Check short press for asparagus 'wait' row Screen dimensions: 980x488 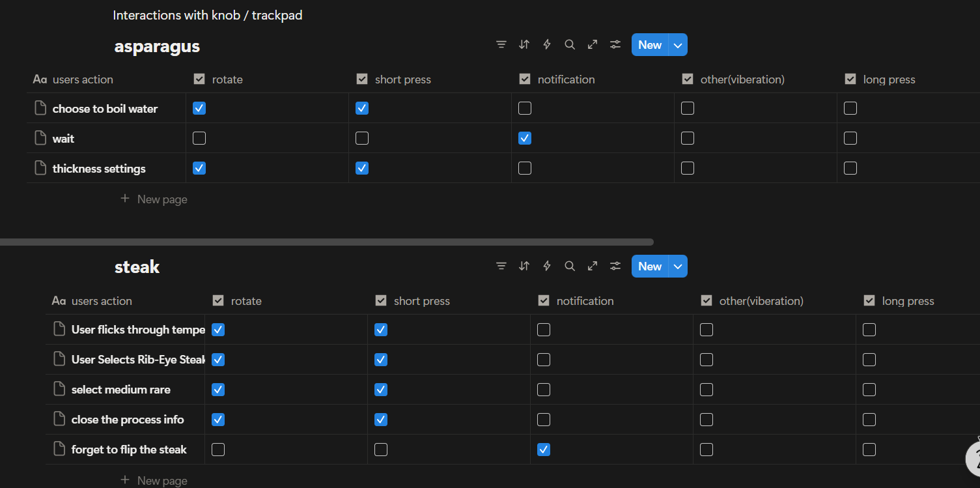point(362,138)
